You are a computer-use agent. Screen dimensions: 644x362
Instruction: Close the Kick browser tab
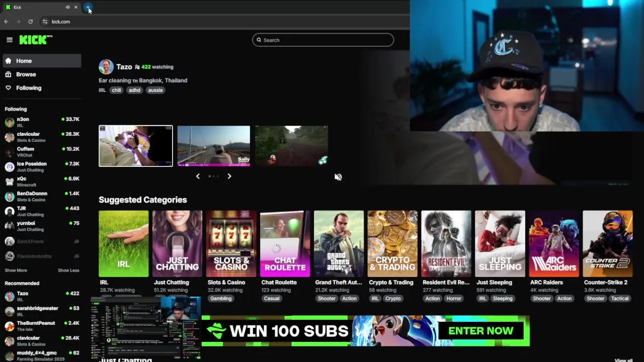pyautogui.click(x=75, y=7)
